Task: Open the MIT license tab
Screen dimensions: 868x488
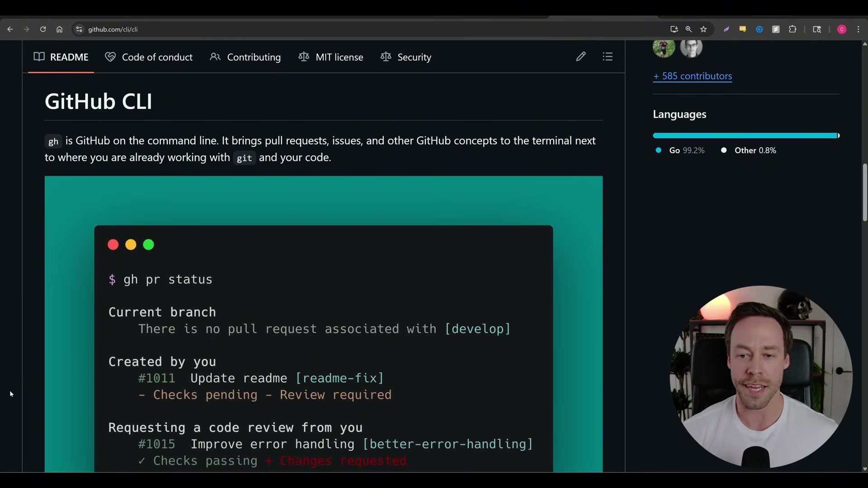Action: 331,57
